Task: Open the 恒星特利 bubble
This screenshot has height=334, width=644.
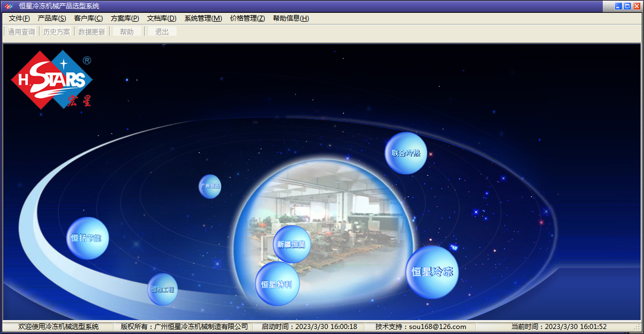Action: tap(277, 284)
